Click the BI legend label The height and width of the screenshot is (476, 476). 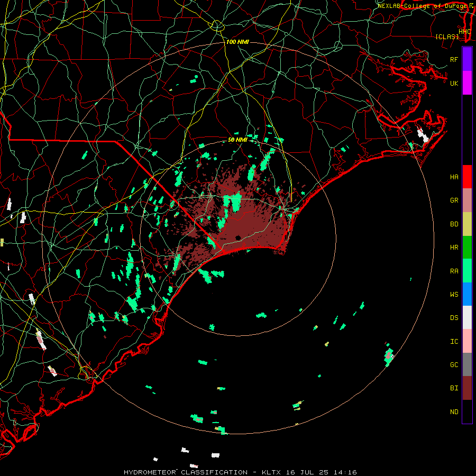[454, 388]
